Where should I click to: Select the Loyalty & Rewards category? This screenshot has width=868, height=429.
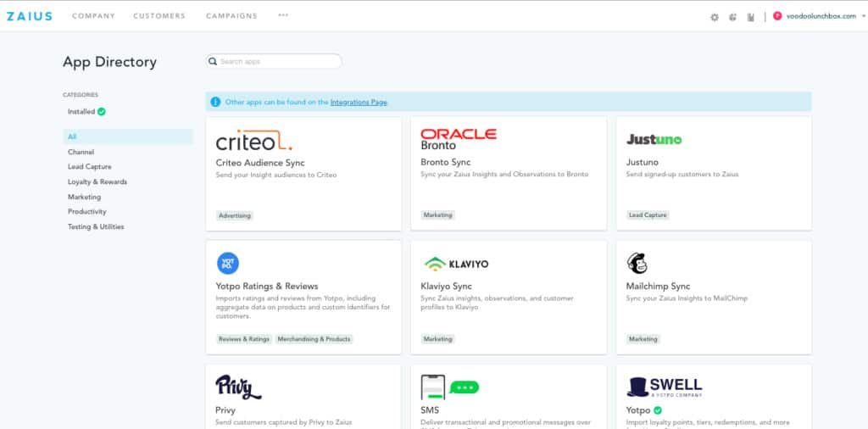pos(97,181)
